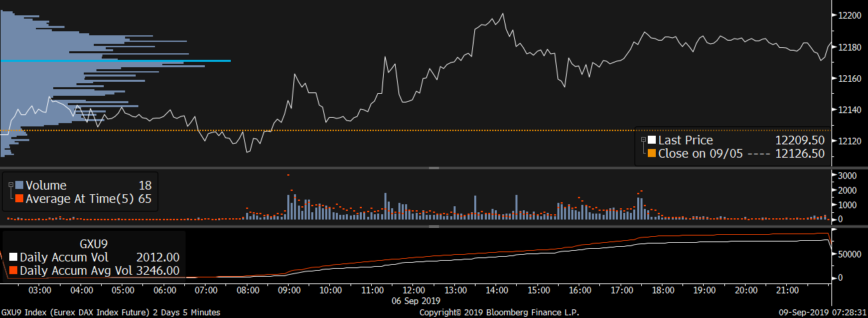Viewport: 868px width, 318px height.
Task: Select the Last Price legend label
Action: (x=685, y=140)
